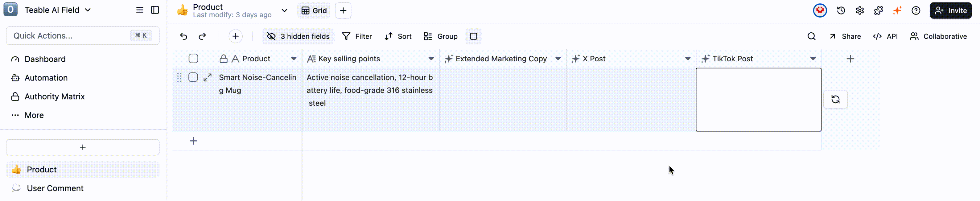Add a new row at grid bottom
The width and height of the screenshot is (980, 201).
[x=193, y=141]
